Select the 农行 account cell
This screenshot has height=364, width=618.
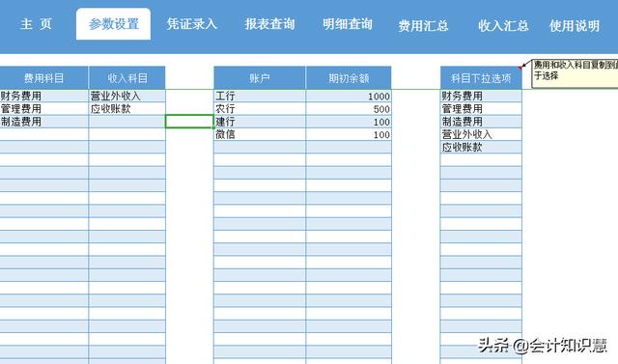(x=260, y=109)
